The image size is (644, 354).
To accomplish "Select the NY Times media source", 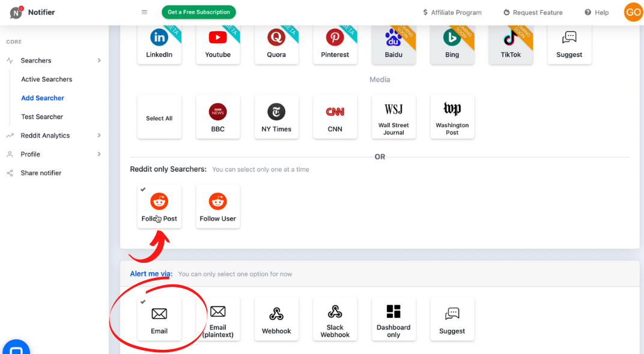I will [276, 117].
